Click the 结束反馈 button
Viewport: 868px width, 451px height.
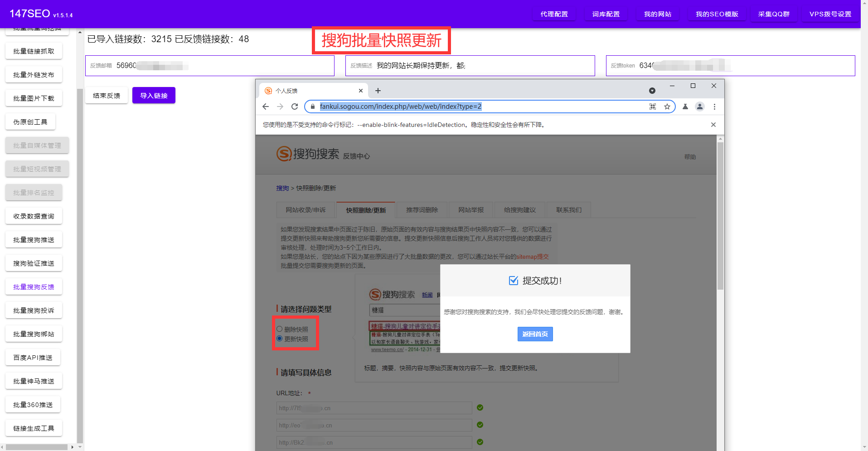click(107, 96)
